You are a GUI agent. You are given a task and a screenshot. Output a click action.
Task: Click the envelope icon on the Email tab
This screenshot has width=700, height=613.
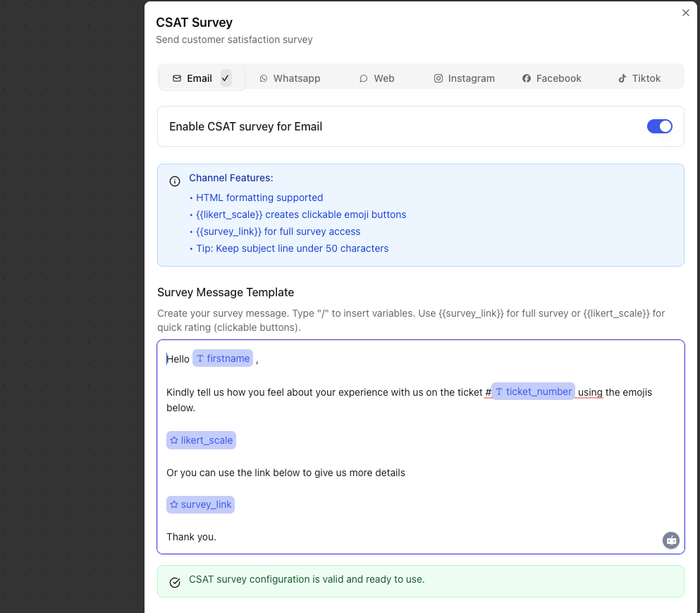point(178,78)
